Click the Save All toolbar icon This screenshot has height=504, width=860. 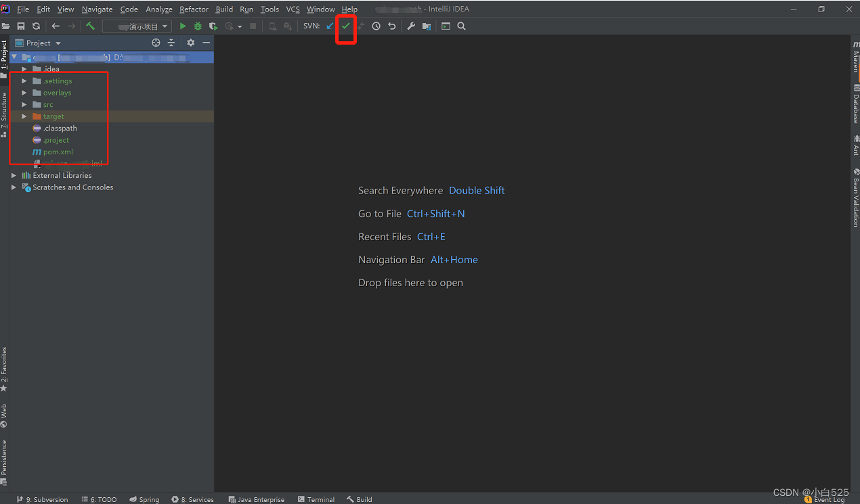click(x=21, y=26)
